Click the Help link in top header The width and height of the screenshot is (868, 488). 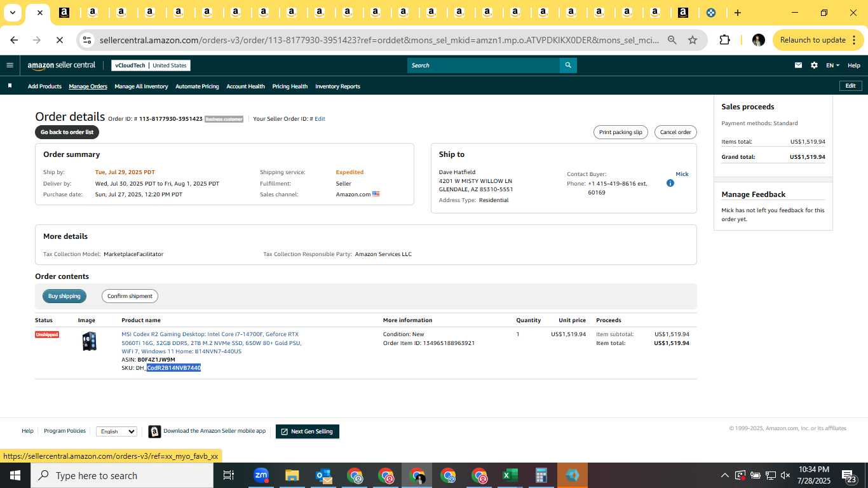(x=854, y=65)
